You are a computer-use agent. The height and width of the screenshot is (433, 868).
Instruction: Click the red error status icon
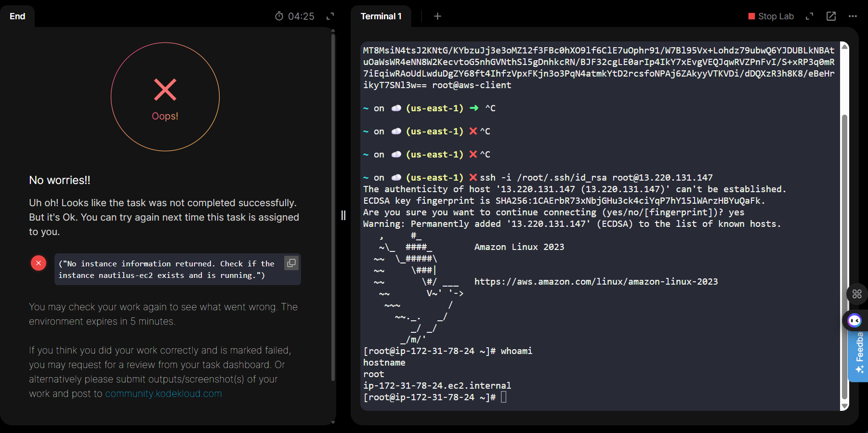tap(39, 263)
